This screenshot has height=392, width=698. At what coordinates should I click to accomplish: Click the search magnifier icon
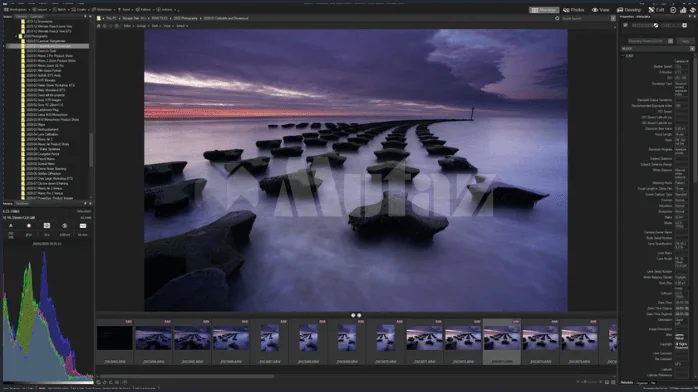(557, 19)
